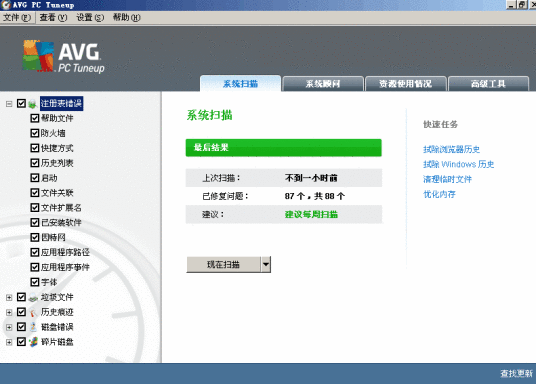Switch to the 资源使用情况 tab
Screen dimensions: 536x384
(406, 84)
